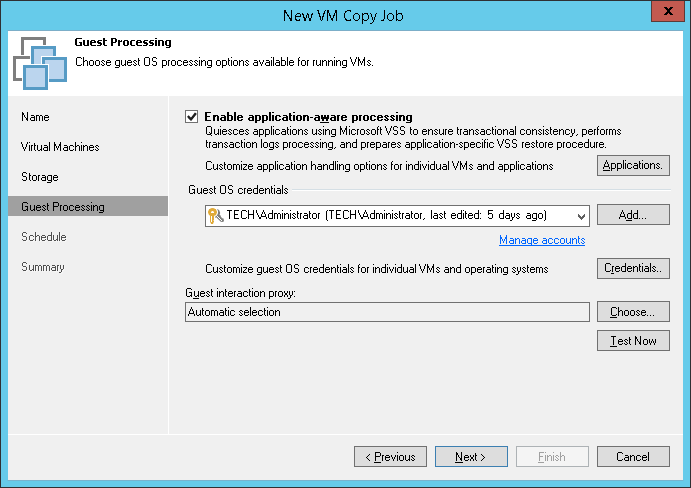The image size is (691, 488).
Task: Jump to the Schedule step
Action: tap(44, 237)
